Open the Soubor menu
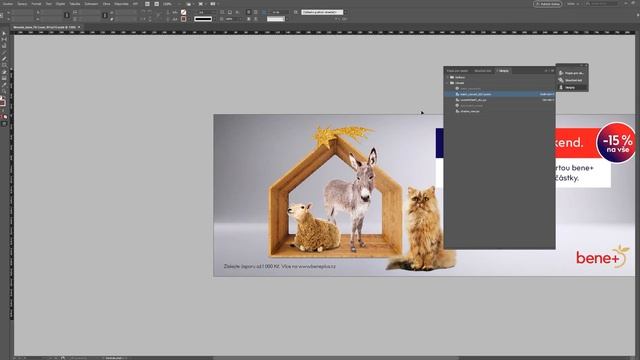The height and width of the screenshot is (360, 640). (x=8, y=4)
